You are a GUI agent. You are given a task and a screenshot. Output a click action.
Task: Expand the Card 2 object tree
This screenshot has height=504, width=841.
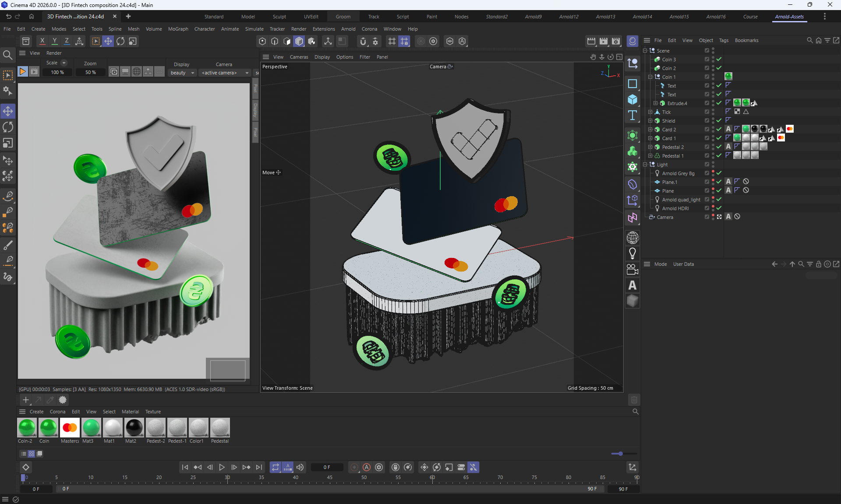point(650,130)
